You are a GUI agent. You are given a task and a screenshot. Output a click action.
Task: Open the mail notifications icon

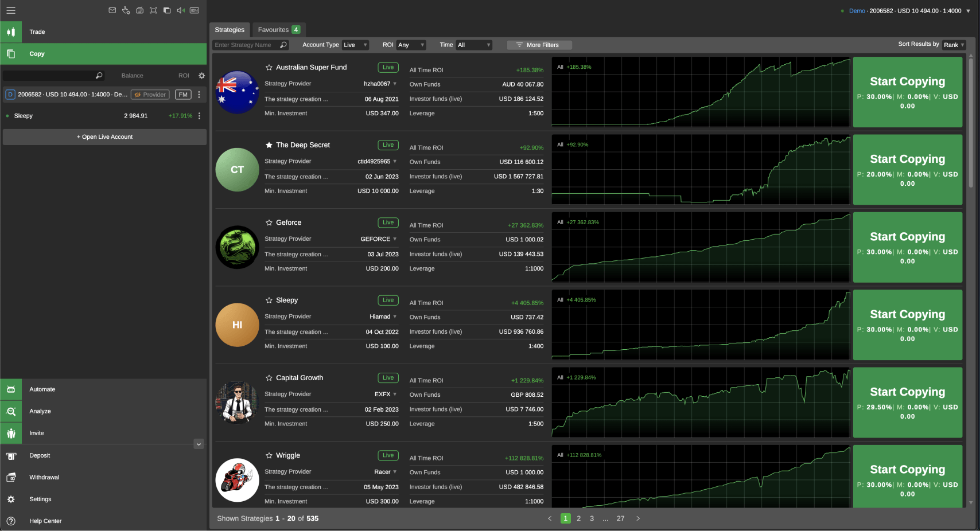tap(112, 10)
